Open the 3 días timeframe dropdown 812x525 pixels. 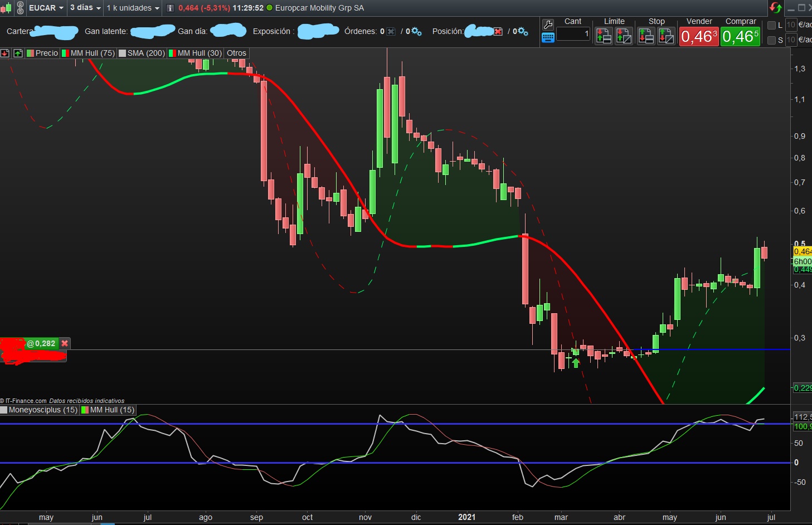point(85,8)
